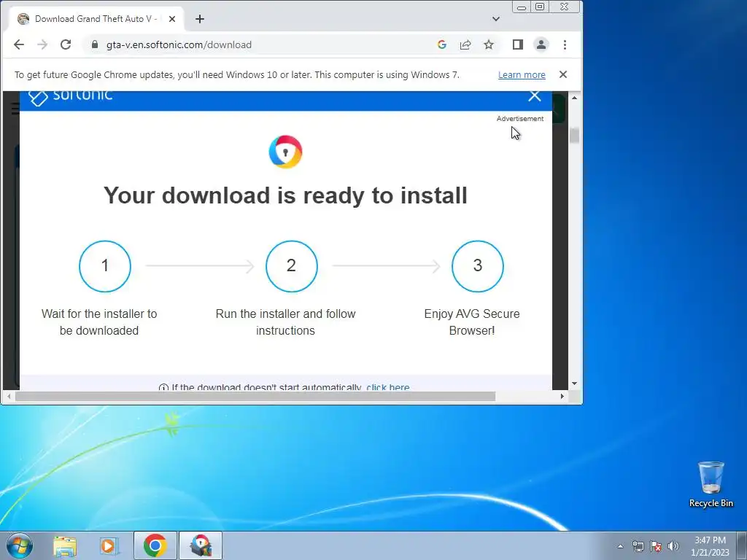
Task: Open Chrome side panel
Action: [518, 44]
